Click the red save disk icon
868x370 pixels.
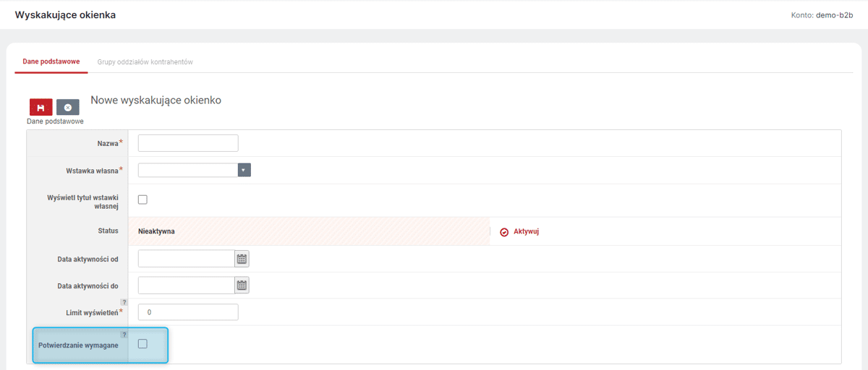[41, 107]
